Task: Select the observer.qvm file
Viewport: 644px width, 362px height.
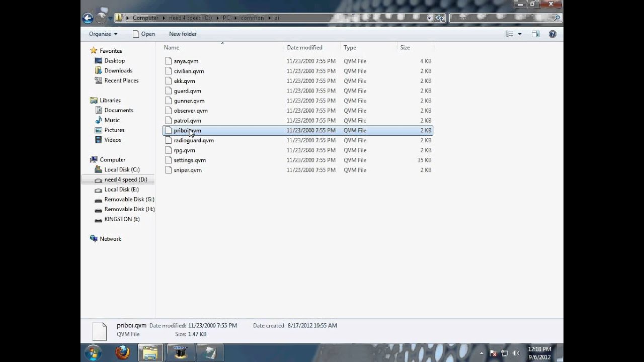Action: click(298, 111)
